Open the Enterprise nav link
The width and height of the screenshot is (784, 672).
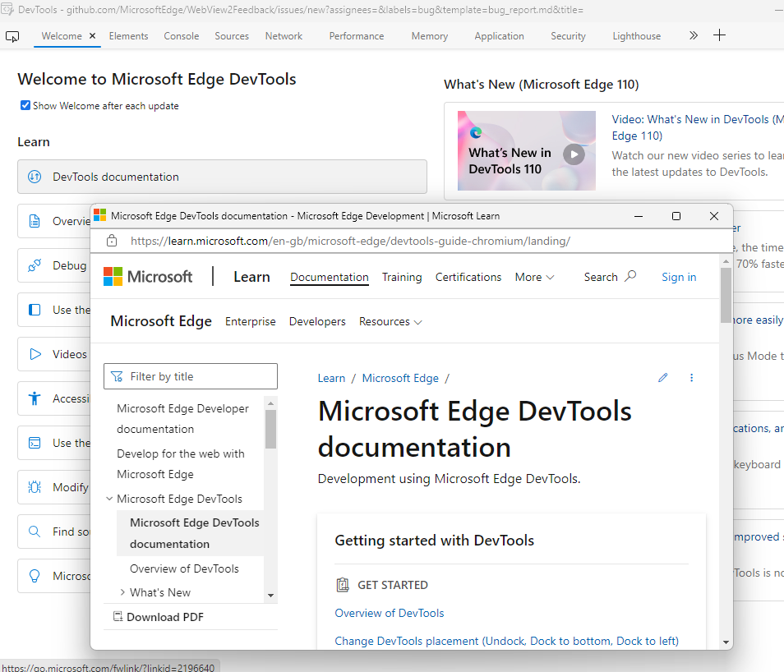(250, 321)
